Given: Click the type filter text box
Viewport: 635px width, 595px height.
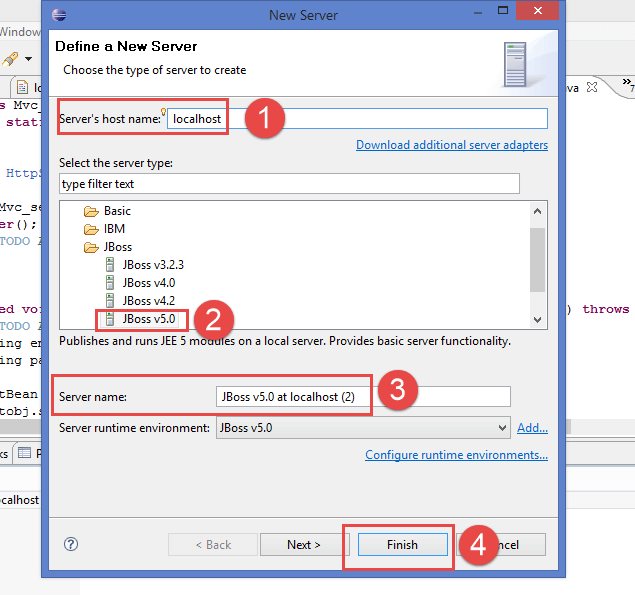Looking at the screenshot, I should 289,184.
